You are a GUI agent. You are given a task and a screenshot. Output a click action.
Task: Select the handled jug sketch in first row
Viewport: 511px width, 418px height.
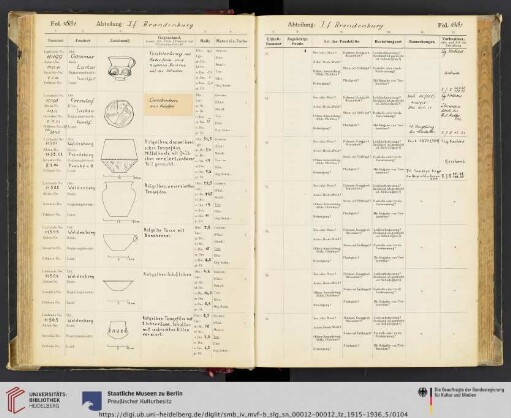pyautogui.click(x=121, y=68)
